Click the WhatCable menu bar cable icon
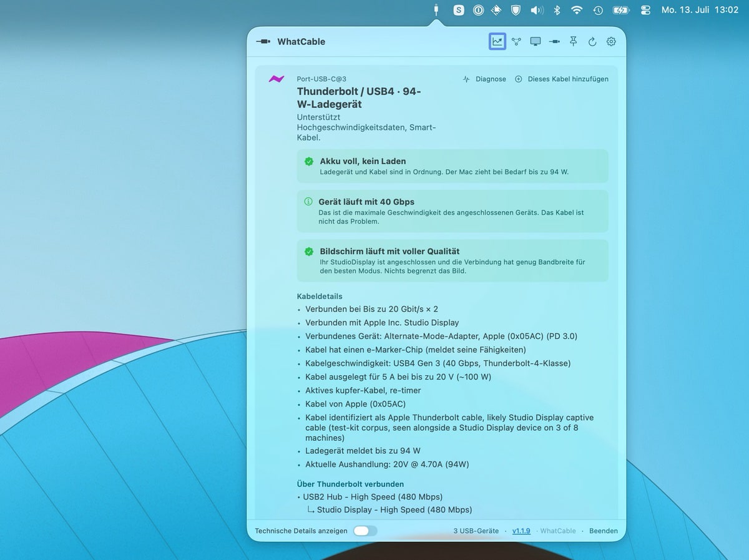Image resolution: width=749 pixels, height=560 pixels. (x=436, y=9)
